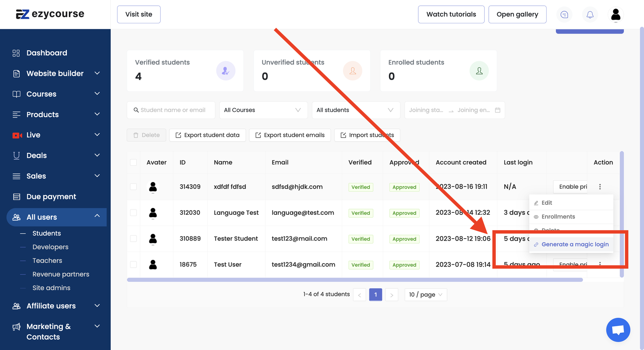Select Enrollments from the action menu
Screen dimensions: 644x350
pos(558,217)
